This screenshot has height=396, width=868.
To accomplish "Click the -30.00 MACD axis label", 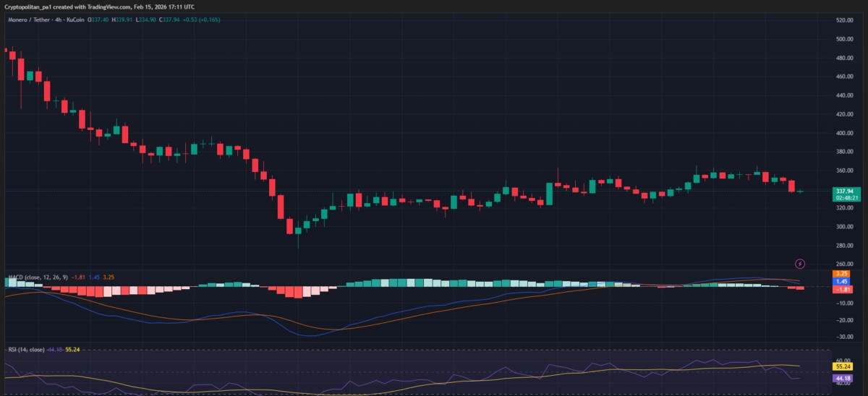I will 844,337.
